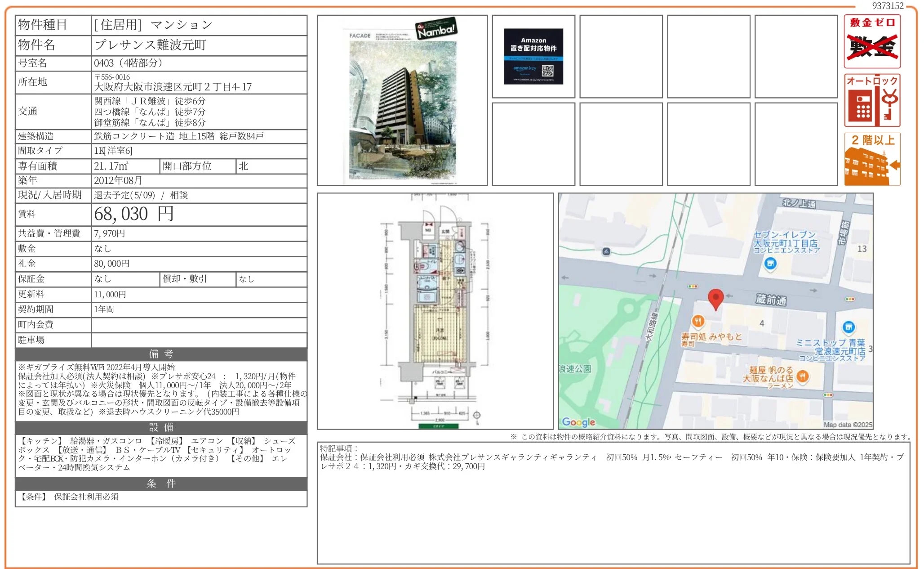Click the 敷金ゼロ badge icon

872,41
